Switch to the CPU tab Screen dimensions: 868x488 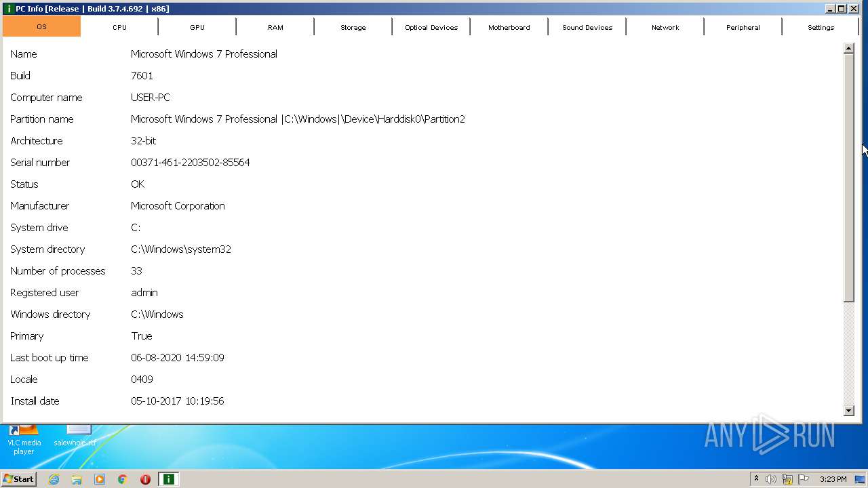point(119,27)
